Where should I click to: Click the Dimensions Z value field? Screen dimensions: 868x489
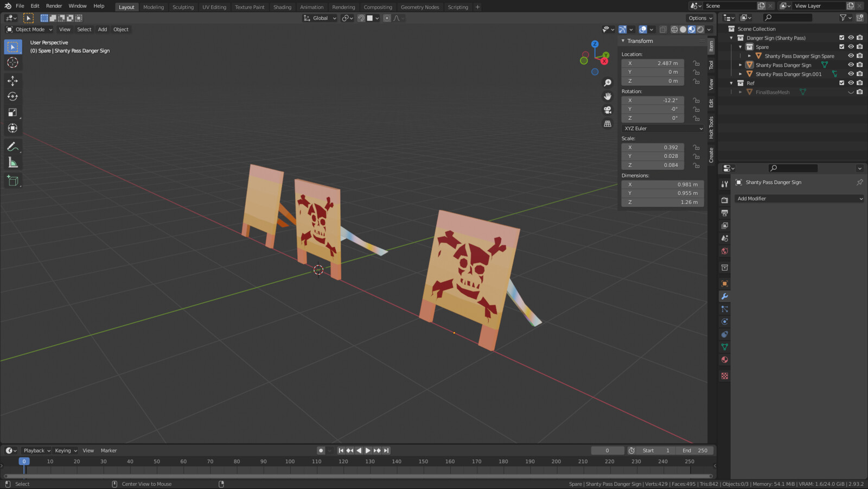pyautogui.click(x=663, y=202)
